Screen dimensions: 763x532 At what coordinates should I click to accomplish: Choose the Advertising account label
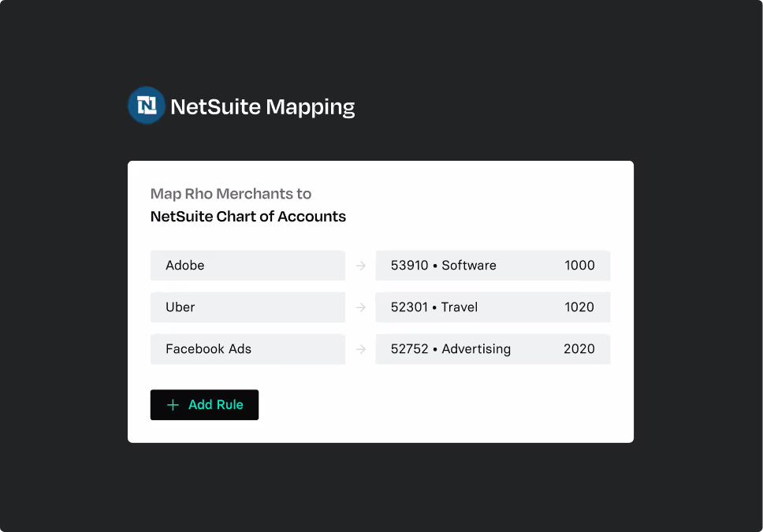476,349
